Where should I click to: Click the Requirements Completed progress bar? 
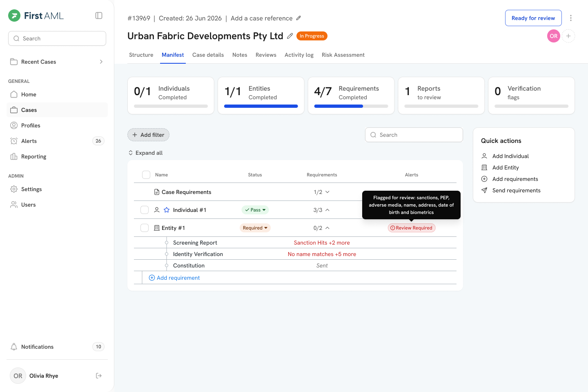(x=351, y=106)
